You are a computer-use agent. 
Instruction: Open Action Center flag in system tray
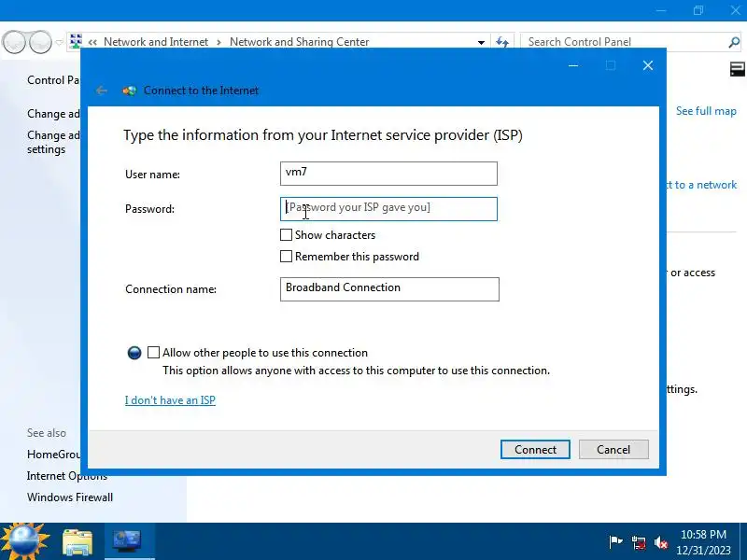[615, 542]
